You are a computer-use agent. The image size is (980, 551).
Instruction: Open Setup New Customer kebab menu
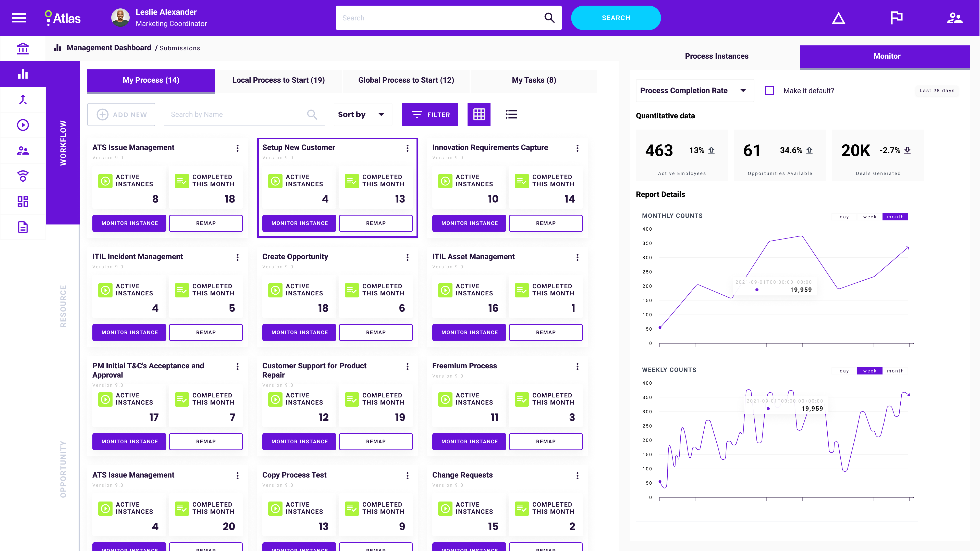408,148
